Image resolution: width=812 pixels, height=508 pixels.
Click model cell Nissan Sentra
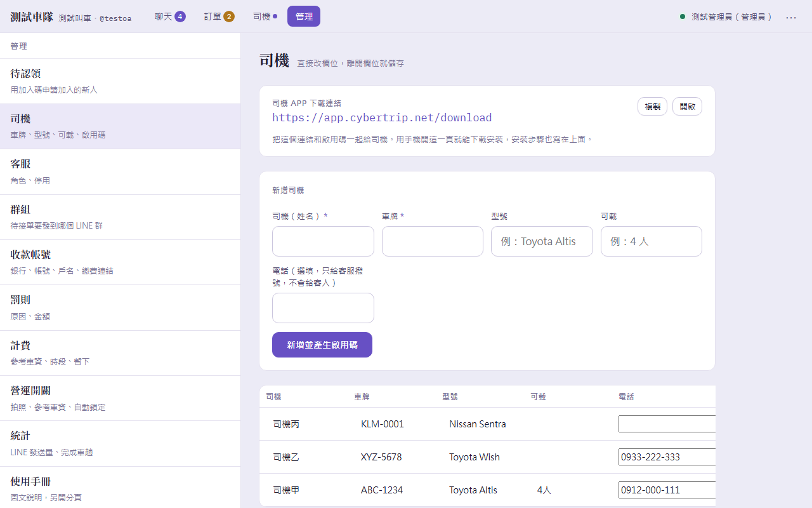(x=478, y=424)
